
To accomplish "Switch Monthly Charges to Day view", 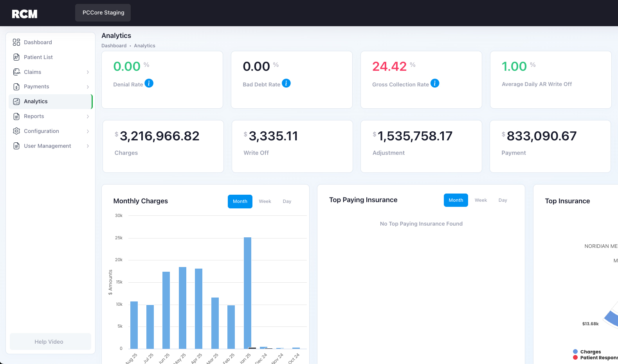I will tap(287, 201).
